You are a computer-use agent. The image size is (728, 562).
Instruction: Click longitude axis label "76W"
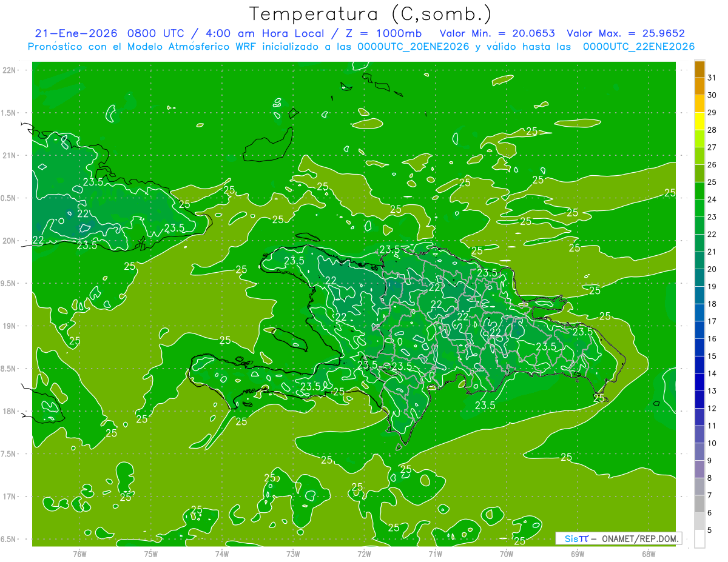point(79,554)
